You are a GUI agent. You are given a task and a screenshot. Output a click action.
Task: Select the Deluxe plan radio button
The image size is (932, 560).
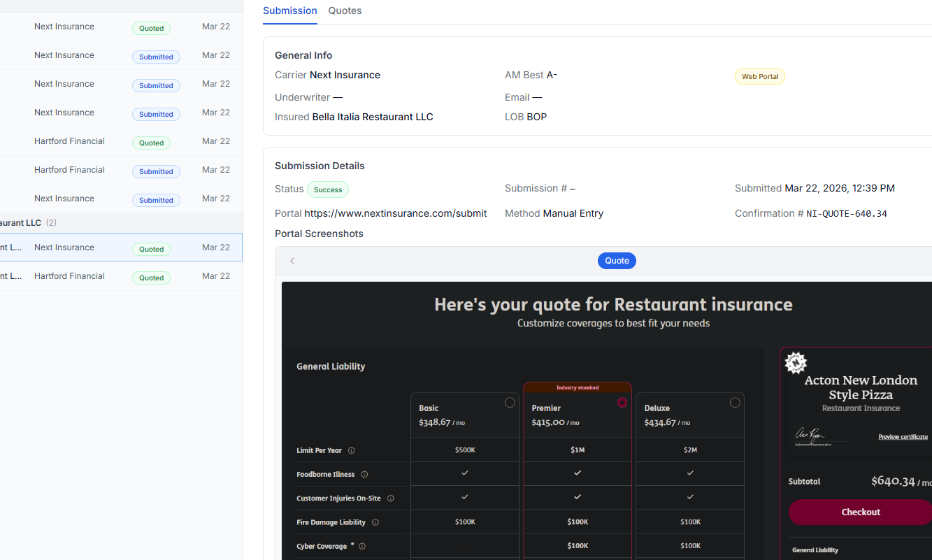click(735, 402)
